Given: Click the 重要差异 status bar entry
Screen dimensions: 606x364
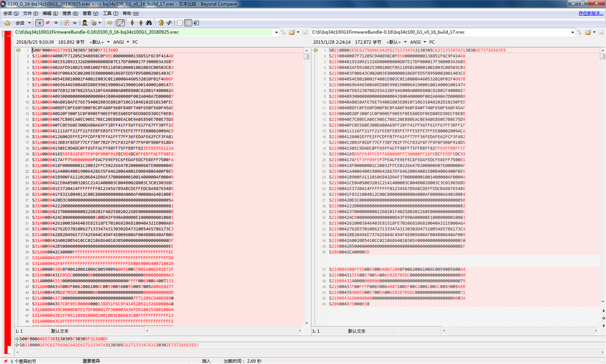Looking at the screenshot, I should coord(92,361).
